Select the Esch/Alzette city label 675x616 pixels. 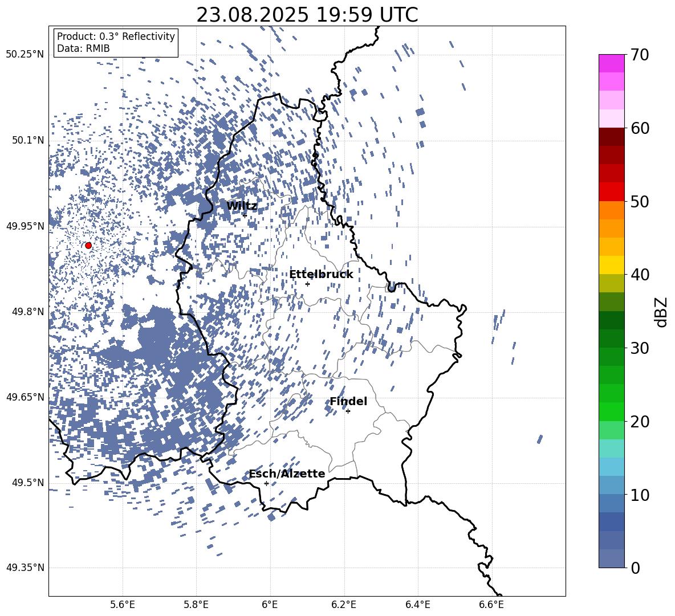tap(287, 474)
